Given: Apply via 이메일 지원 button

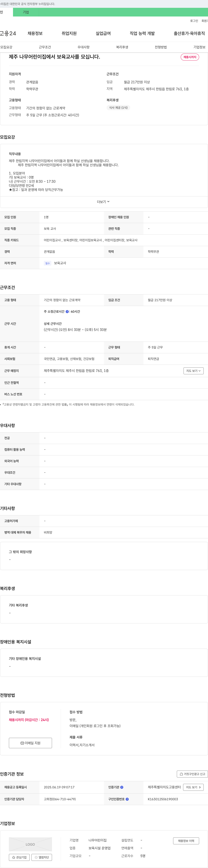Looking at the screenshot, I should point(30,743).
